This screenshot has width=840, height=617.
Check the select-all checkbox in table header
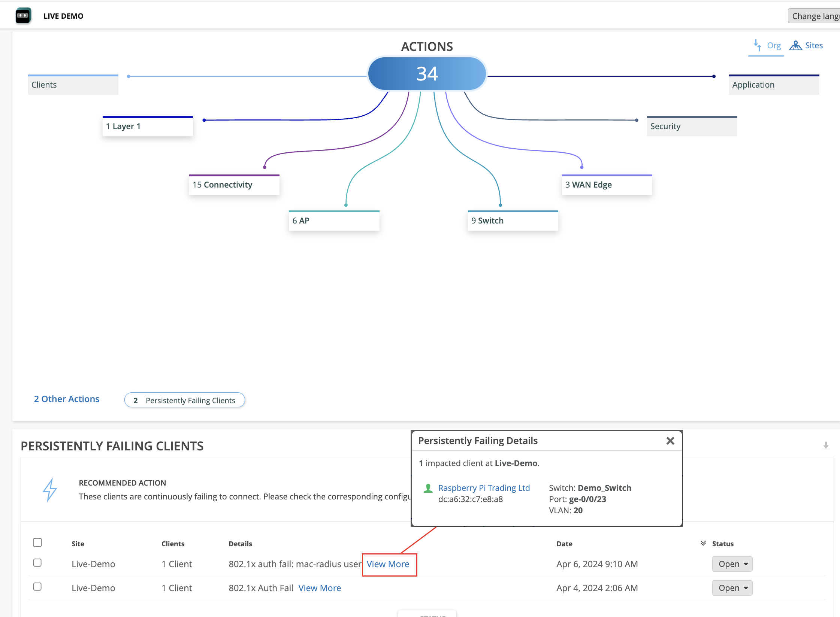(37, 542)
